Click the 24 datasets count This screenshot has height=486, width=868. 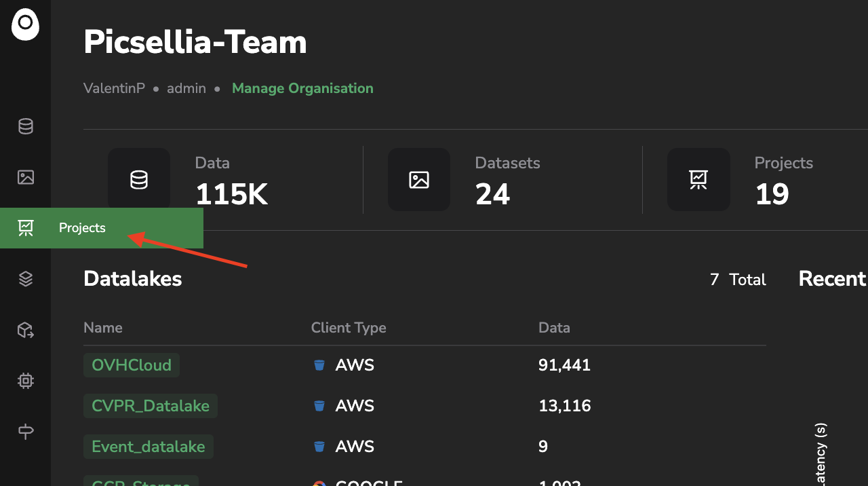pos(492,195)
